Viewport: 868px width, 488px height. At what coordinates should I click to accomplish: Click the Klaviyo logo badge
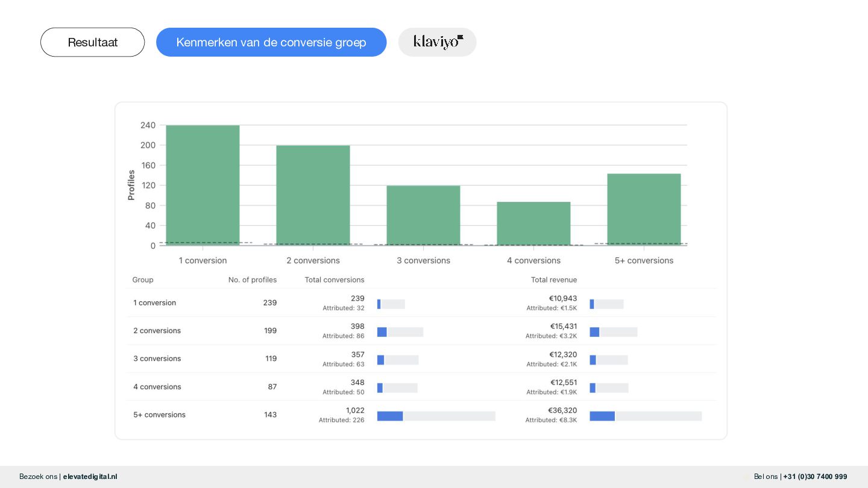click(x=437, y=42)
